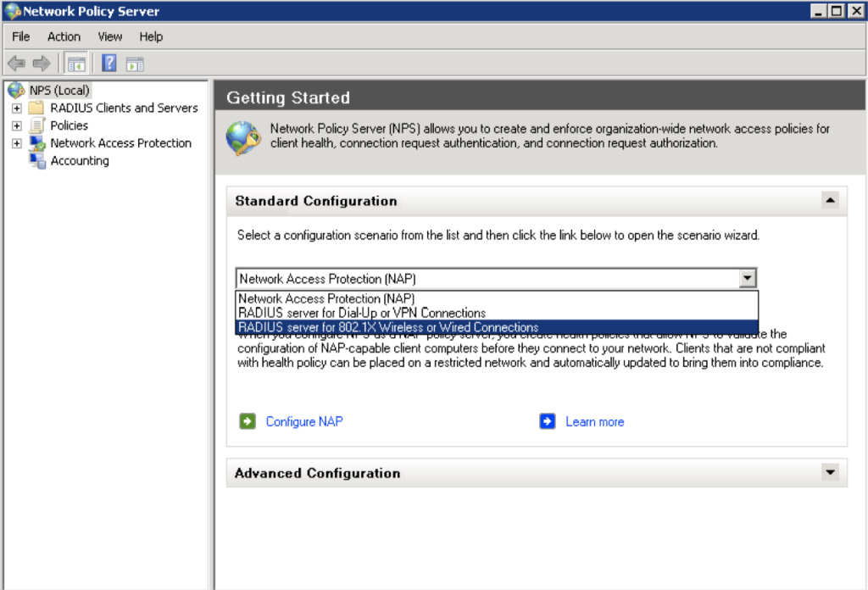Click the Accounting node icon
Screen dimensions: 868x590
click(37, 161)
